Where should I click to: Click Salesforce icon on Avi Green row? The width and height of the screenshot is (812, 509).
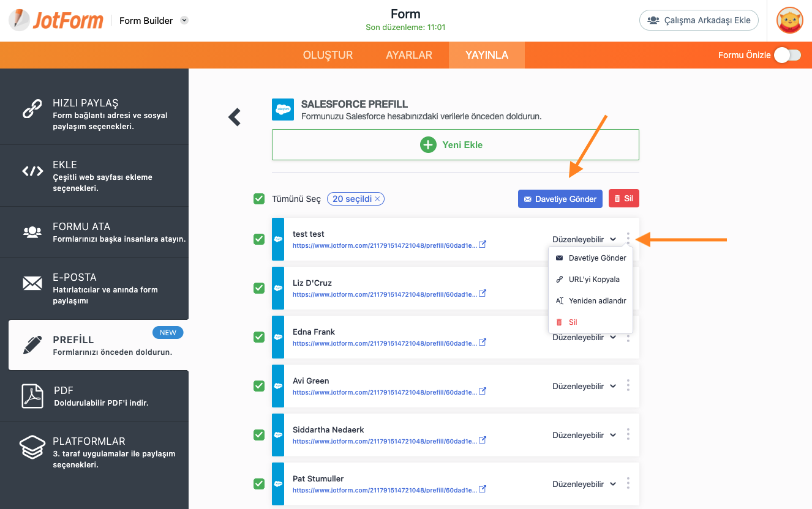(x=278, y=386)
